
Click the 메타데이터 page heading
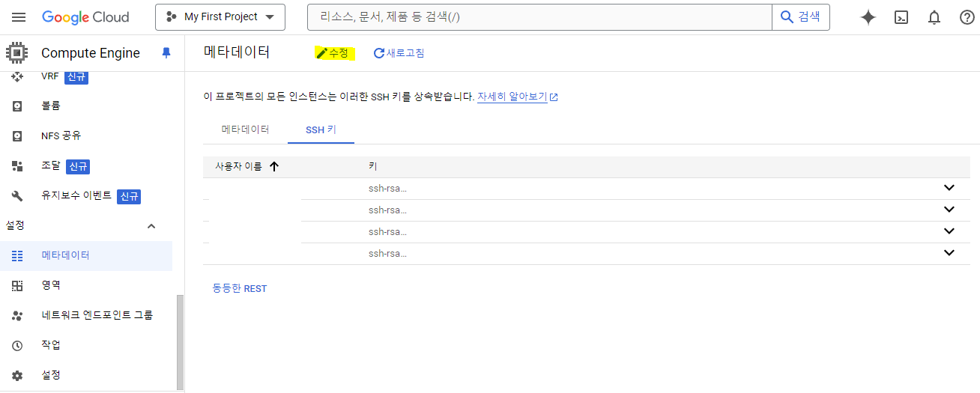(237, 52)
